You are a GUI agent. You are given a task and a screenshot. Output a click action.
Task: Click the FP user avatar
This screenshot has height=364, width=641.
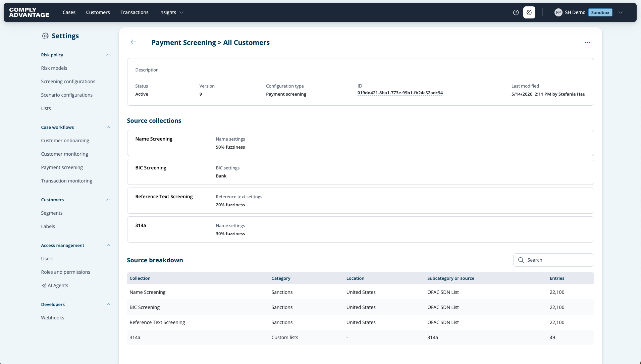point(558,12)
